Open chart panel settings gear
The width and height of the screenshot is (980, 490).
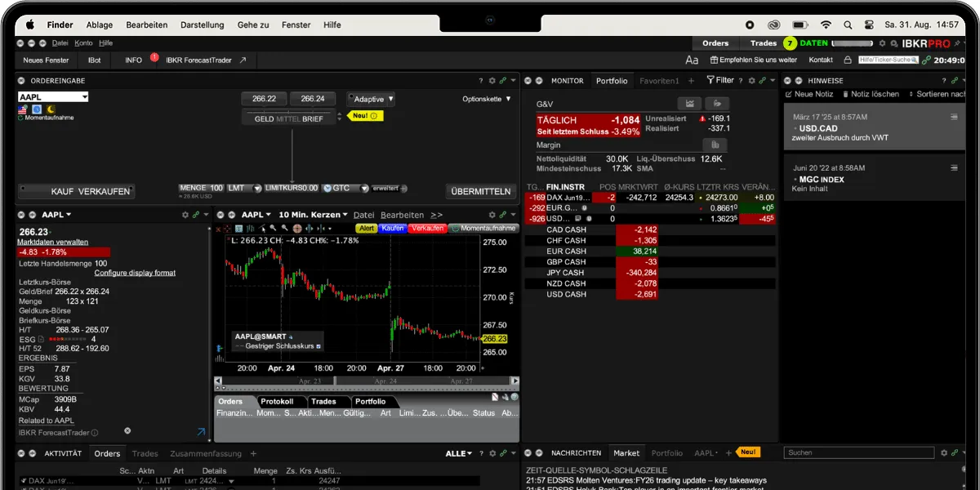coord(492,215)
